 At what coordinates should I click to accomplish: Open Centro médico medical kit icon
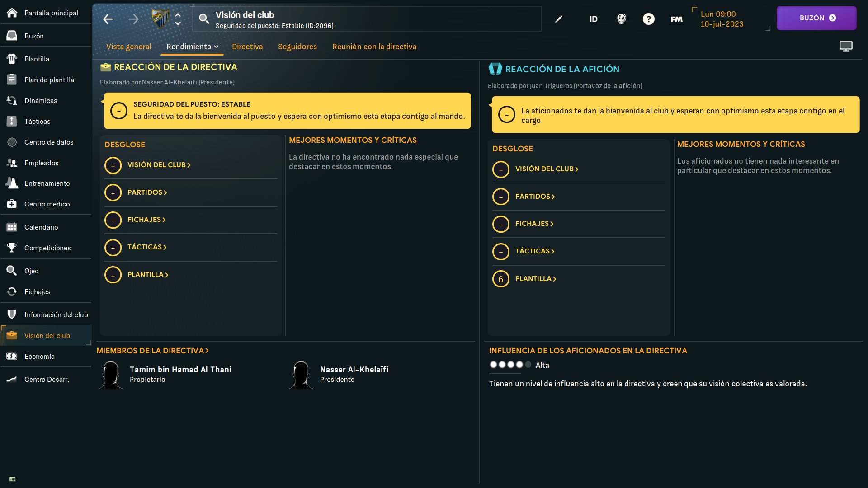coord(12,204)
